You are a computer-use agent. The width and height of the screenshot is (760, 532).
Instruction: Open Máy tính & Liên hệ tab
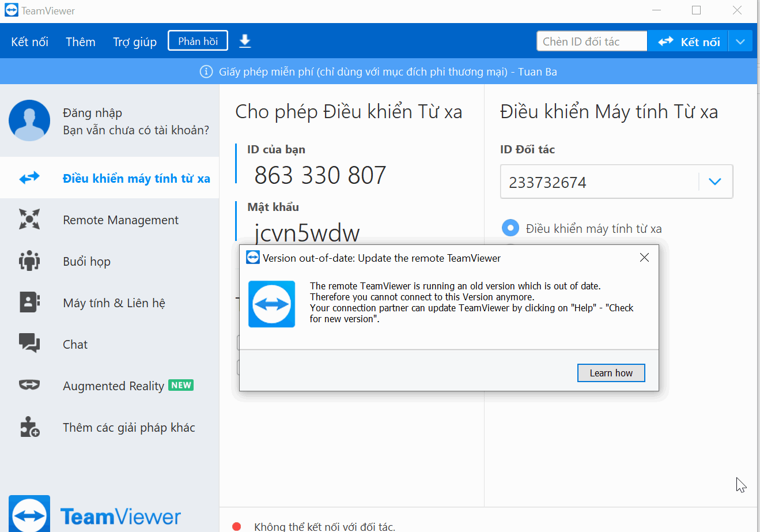109,303
